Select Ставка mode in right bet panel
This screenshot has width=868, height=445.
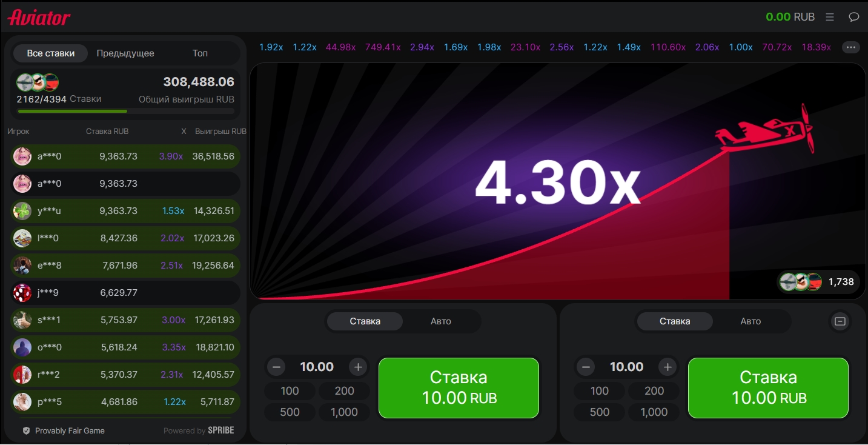coord(674,321)
